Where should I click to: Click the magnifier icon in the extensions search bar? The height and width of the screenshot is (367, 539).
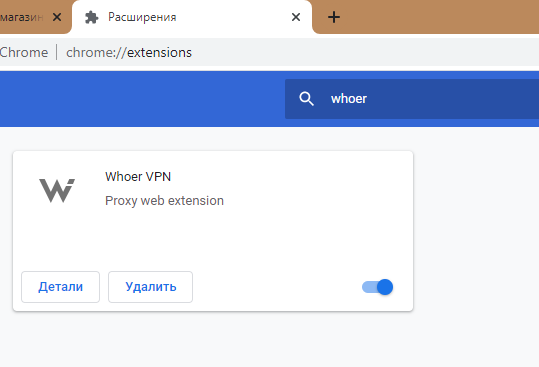coord(306,99)
